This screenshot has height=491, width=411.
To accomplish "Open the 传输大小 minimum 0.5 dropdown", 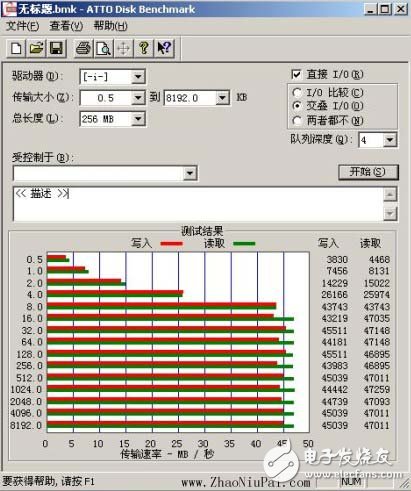I will [x=138, y=98].
